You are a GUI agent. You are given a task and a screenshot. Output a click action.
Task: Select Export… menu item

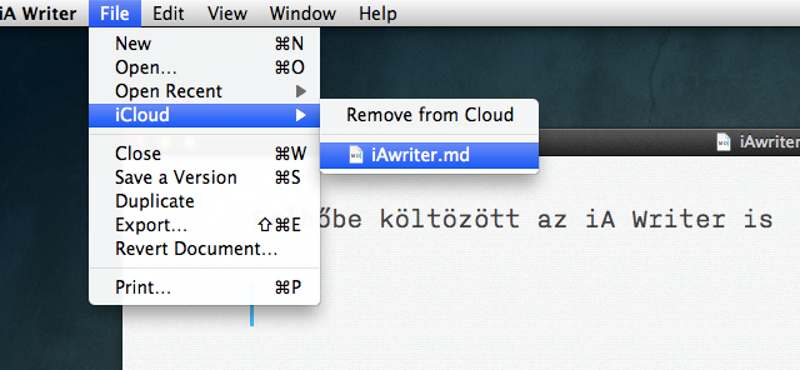[x=205, y=225]
